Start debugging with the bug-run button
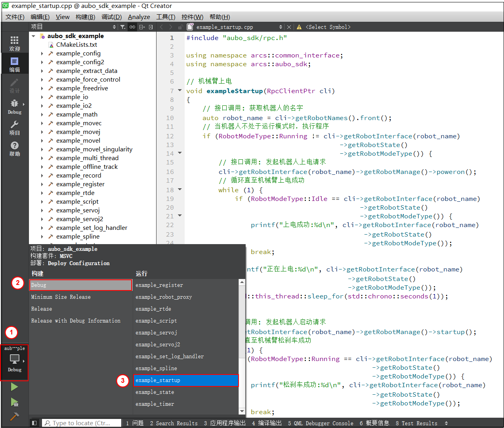 click(14, 402)
